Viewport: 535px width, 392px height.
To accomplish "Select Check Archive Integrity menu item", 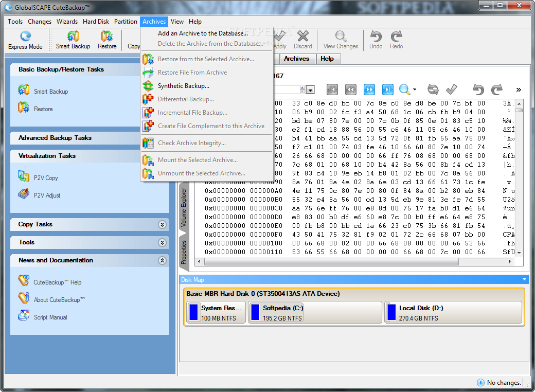I will tap(207, 143).
